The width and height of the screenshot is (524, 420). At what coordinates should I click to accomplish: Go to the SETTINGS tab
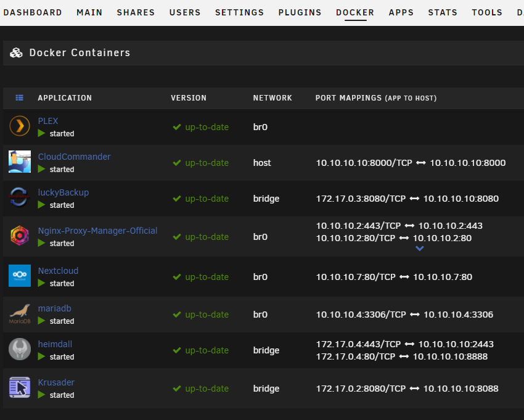[x=239, y=12]
